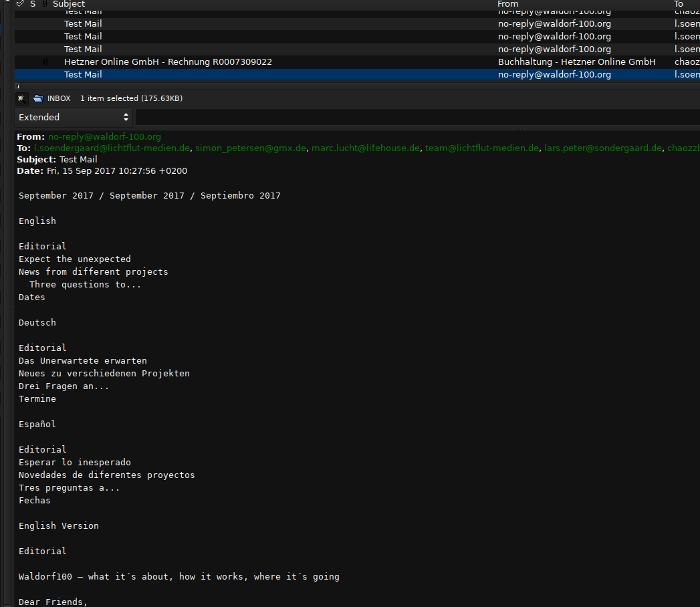Click recipient l.soendergaard@lichtflut-medien.de address
700x607 pixels.
[x=112, y=148]
